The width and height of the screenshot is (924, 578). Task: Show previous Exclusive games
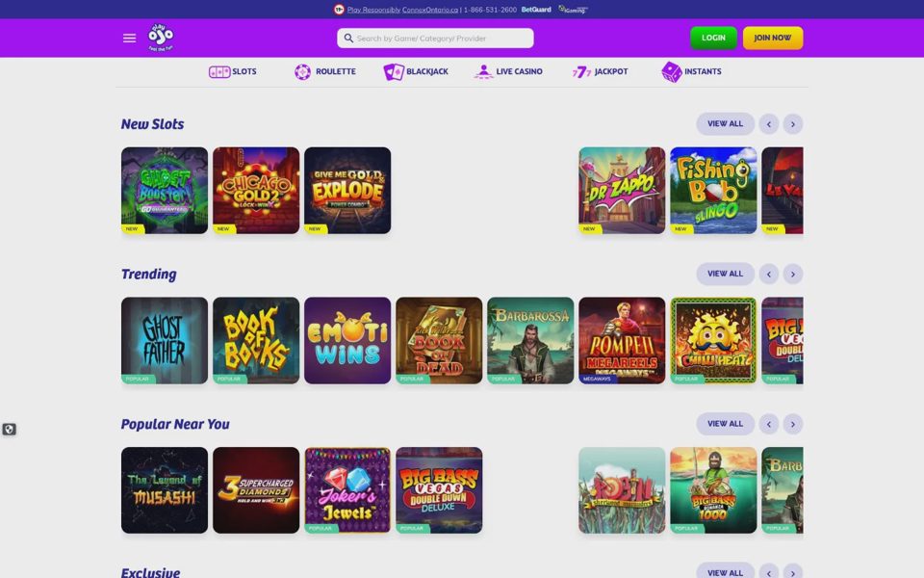click(x=768, y=572)
